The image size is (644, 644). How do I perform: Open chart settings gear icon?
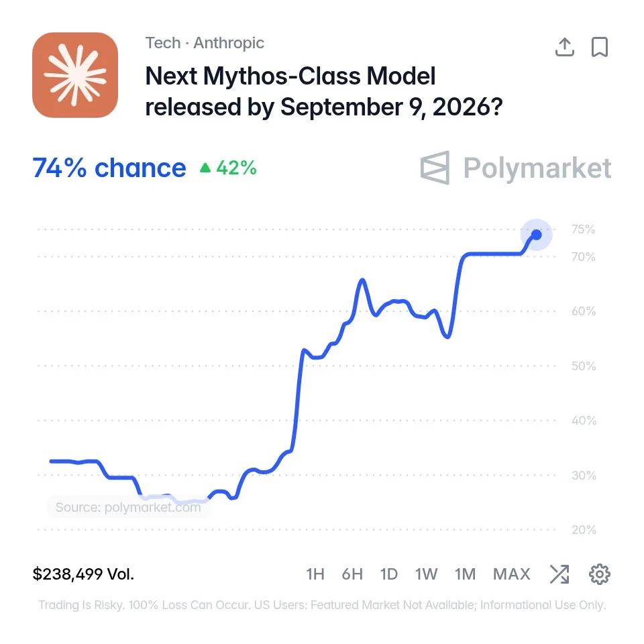pos(600,574)
